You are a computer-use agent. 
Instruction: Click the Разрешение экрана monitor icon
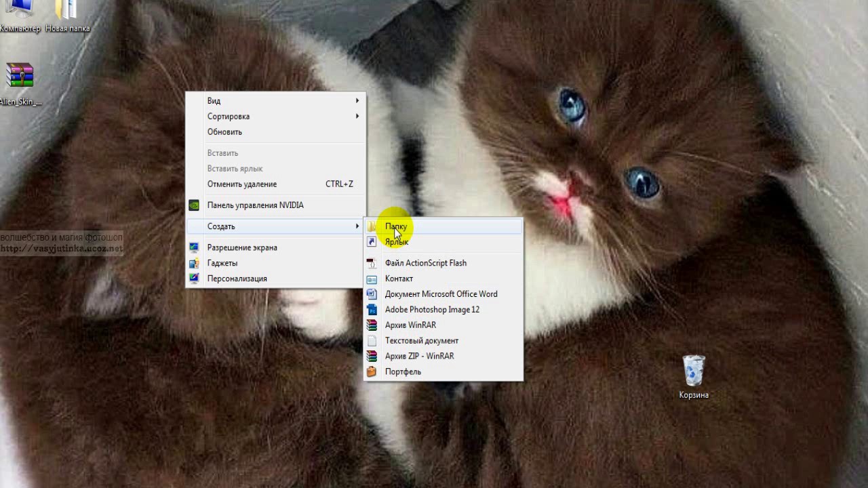[x=194, y=247]
